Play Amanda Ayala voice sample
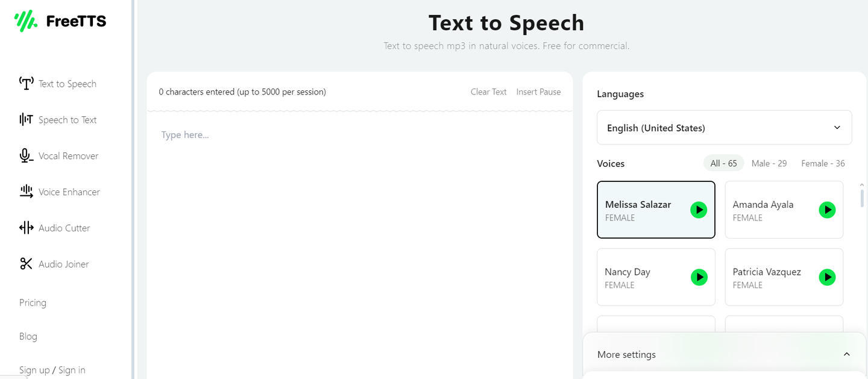Screen dimensions: 868x379 tap(827, 210)
